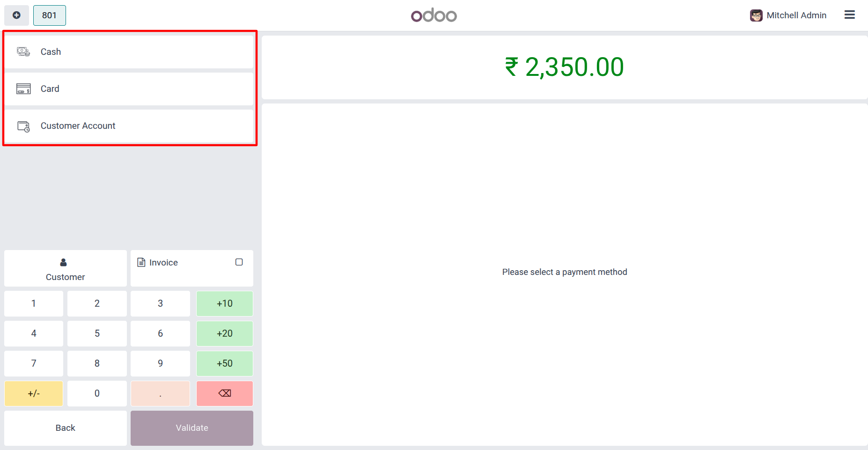Screen dimensions: 868x450
Task: Click the Validate button
Action: (x=192, y=428)
